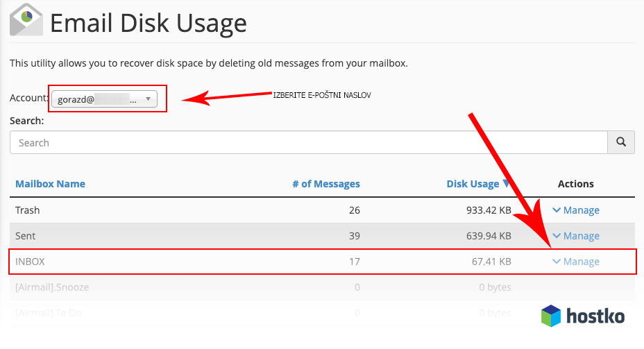Click the [Airmail].Snooze mailbox row

point(52,287)
